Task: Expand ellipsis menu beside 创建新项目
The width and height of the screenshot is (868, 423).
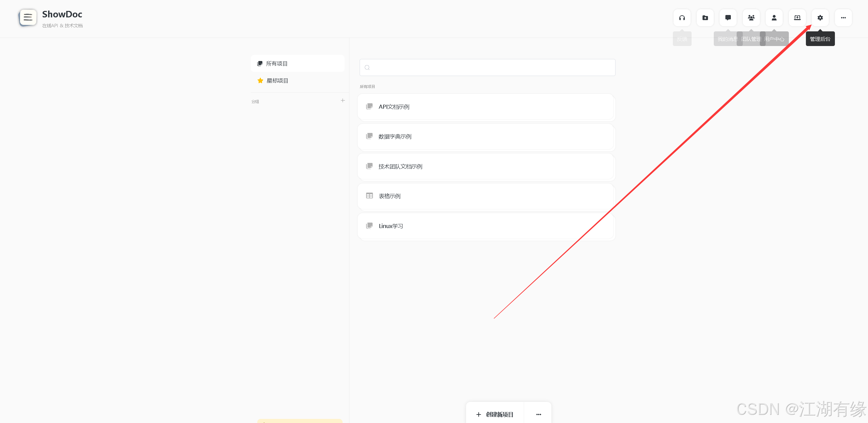Action: 538,414
